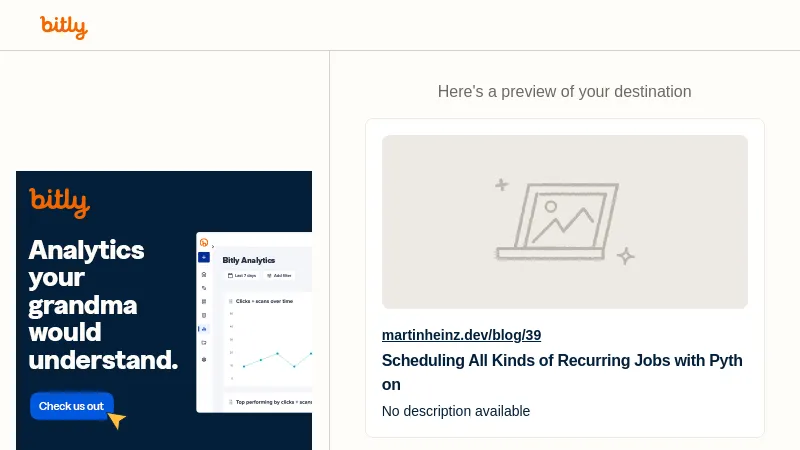
Task: Expand the chevron beside the small Bitly logo
Action: click(x=213, y=245)
